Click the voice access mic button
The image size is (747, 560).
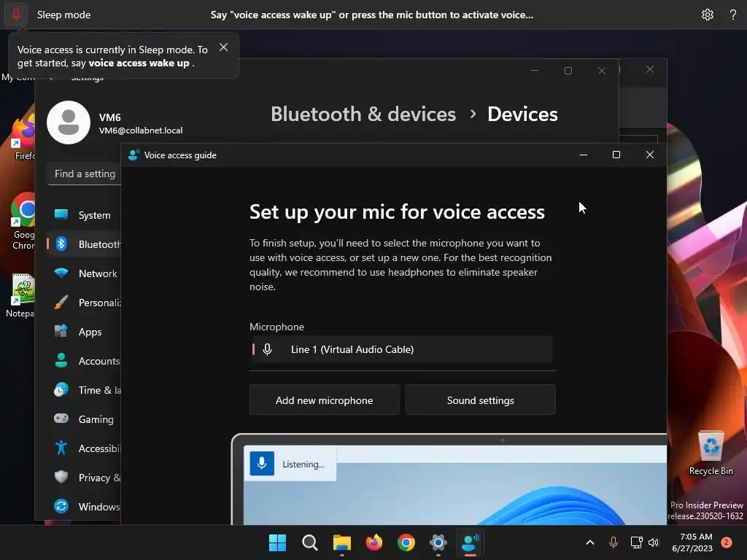coord(16,15)
